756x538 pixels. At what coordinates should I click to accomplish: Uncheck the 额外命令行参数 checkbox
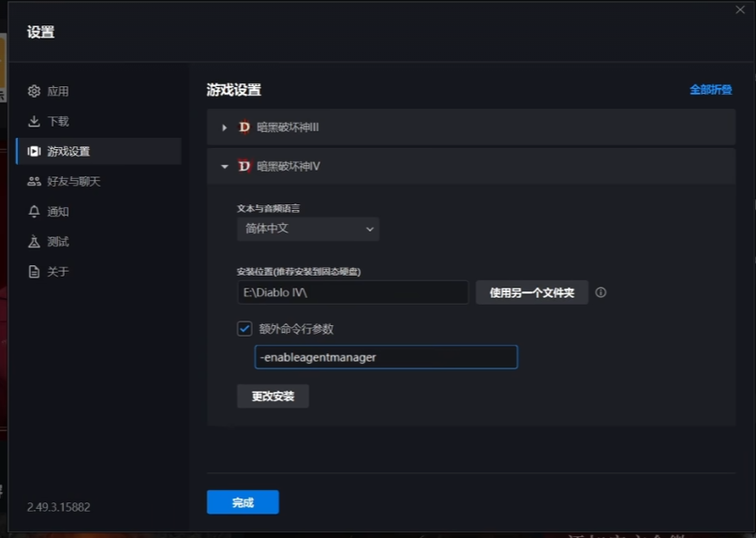pos(245,329)
